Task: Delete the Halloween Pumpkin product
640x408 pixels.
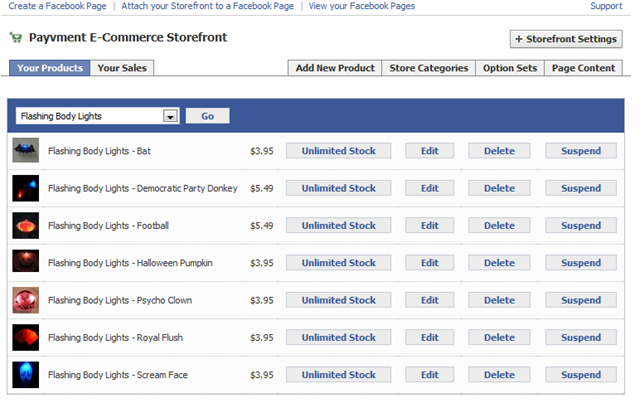Action: (x=499, y=263)
